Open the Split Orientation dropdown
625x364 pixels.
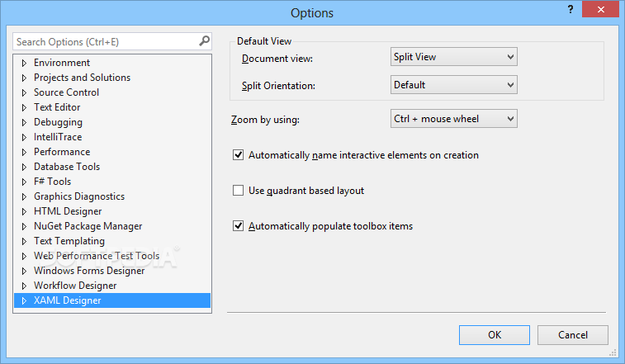point(453,84)
